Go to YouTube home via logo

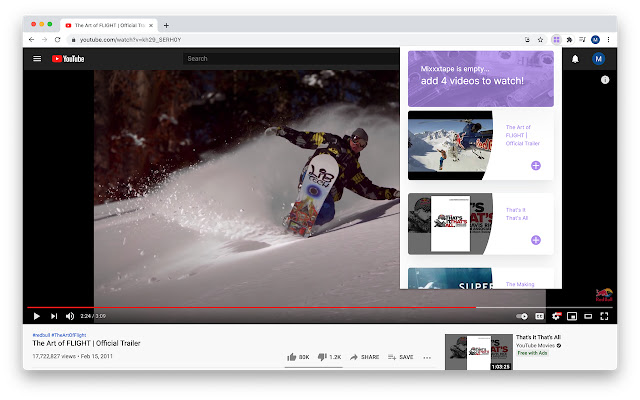point(68,59)
